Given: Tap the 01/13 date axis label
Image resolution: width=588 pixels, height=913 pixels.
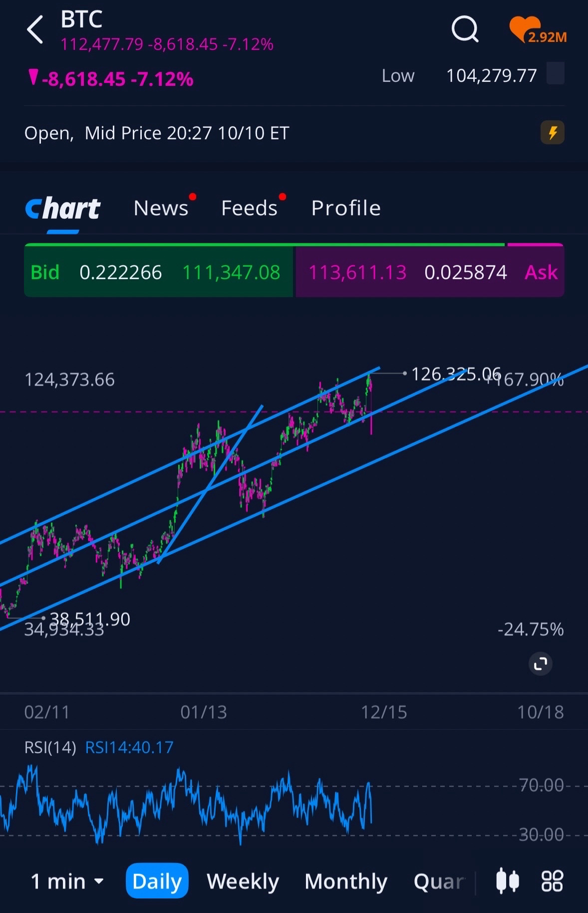Looking at the screenshot, I should pos(203,712).
